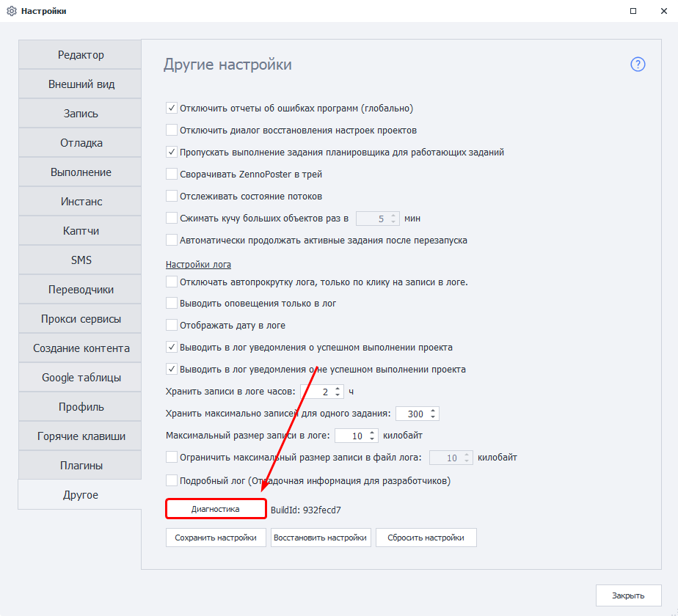Decrease maximum records per task value
The image size is (678, 616).
[433, 417]
